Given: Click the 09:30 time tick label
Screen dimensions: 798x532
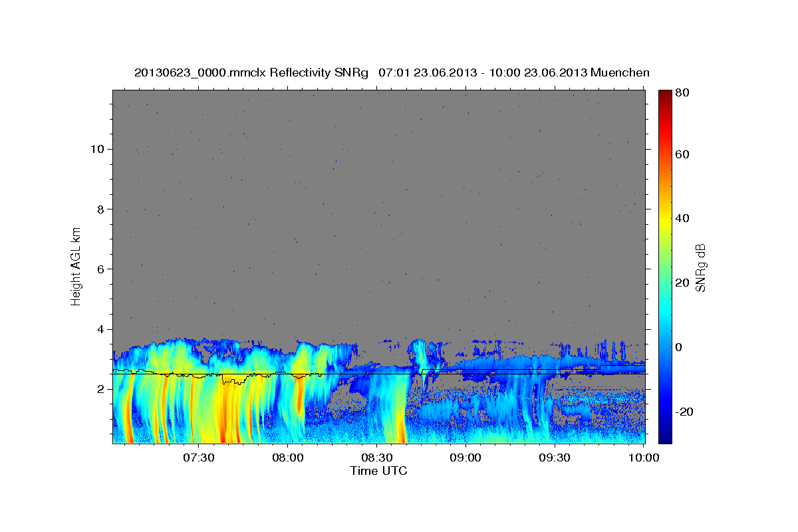Looking at the screenshot, I should [555, 458].
